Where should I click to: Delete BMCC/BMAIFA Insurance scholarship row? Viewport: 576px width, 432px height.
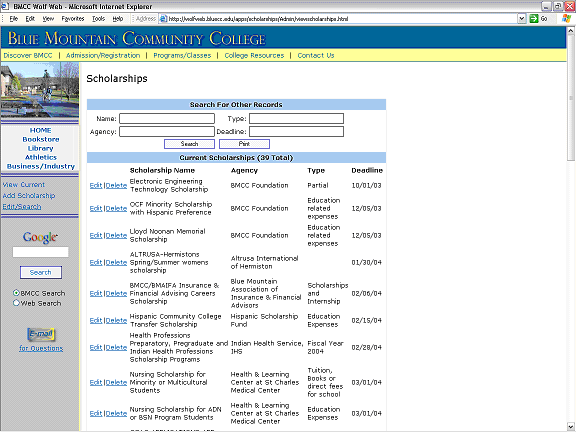[116, 293]
